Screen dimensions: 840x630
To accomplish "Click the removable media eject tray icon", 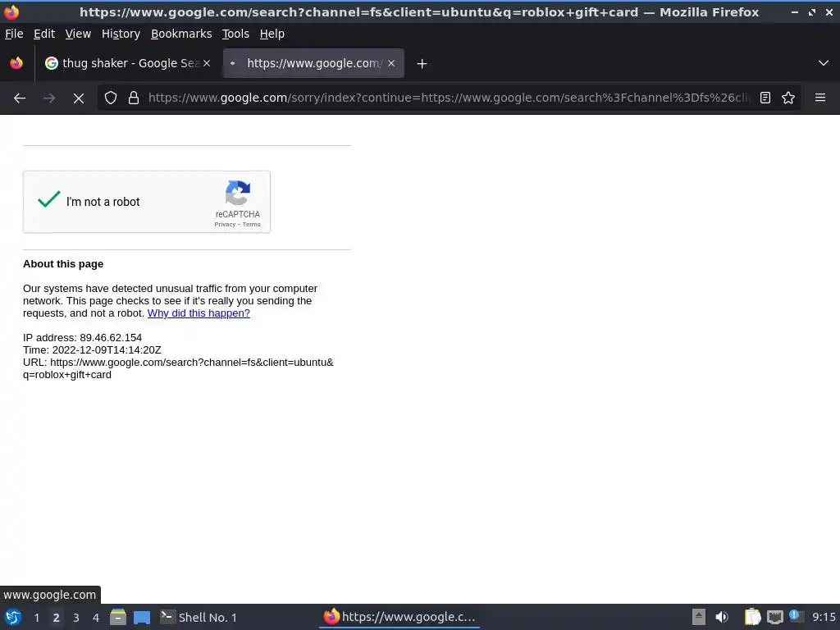I will pyautogui.click(x=699, y=617).
